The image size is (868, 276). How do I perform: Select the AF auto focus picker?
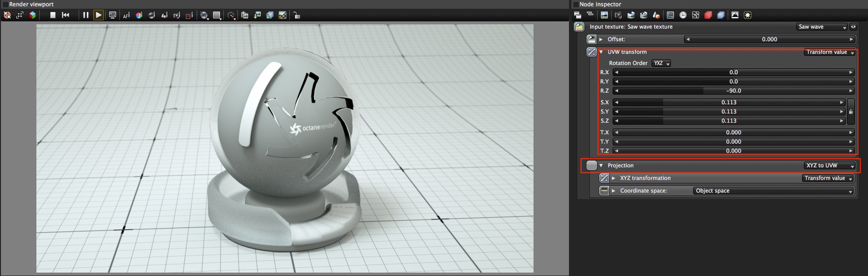[x=126, y=15]
